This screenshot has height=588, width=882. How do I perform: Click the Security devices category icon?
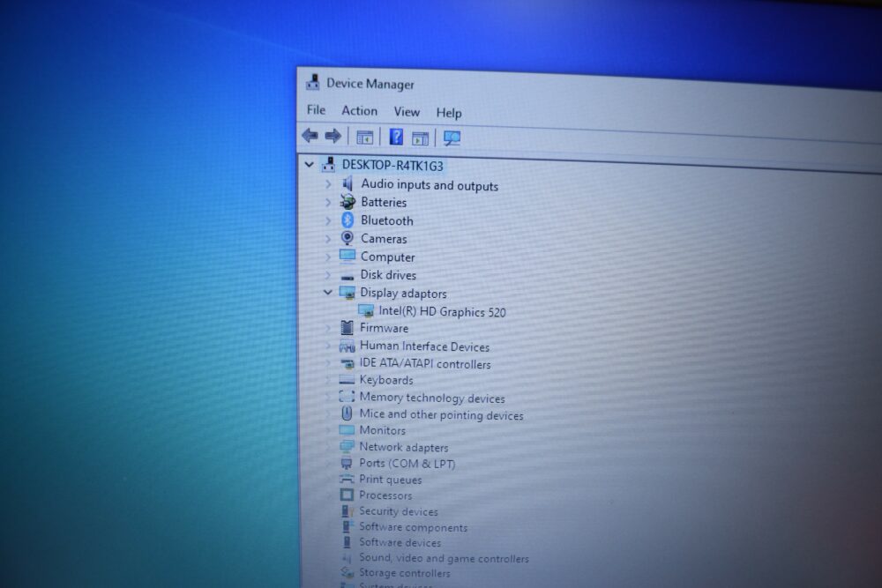(347, 511)
